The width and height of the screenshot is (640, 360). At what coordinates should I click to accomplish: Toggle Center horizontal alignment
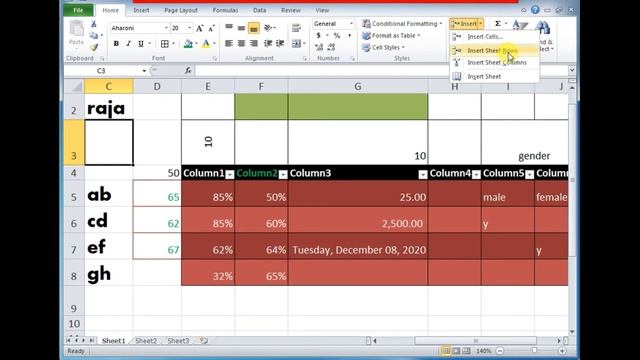tap(241, 43)
